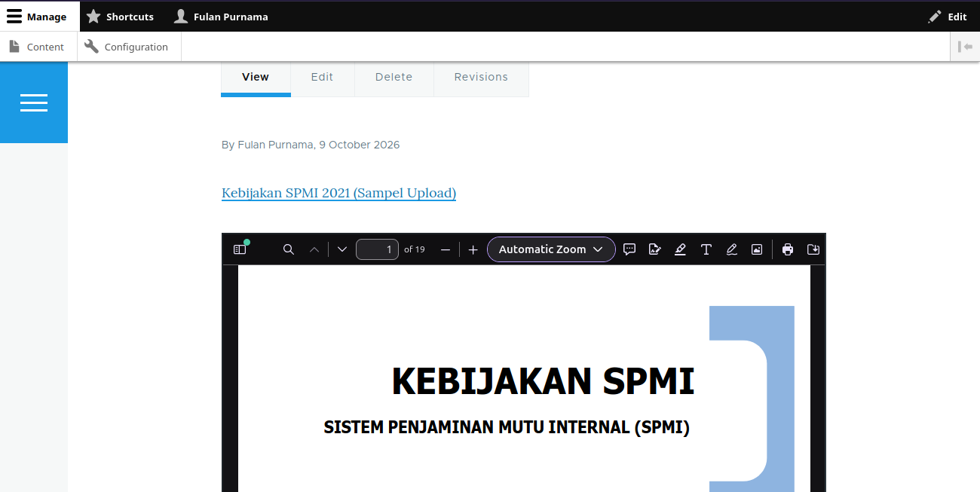Open find in document search icon
980x492 pixels.
[x=289, y=249]
